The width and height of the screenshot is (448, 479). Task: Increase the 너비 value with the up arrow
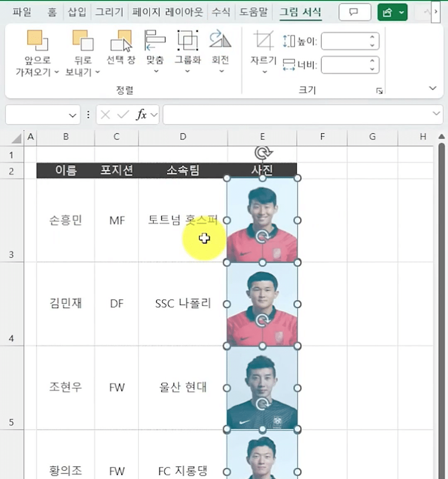(x=372, y=61)
